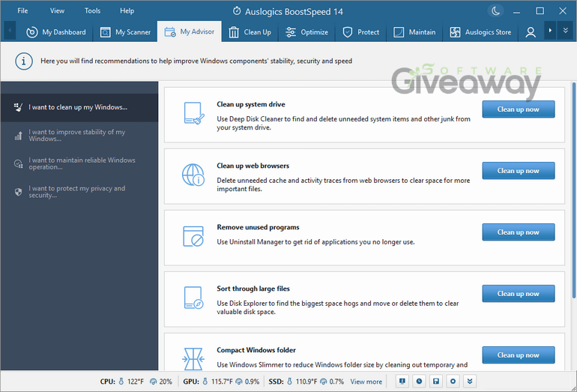The image size is (577, 392).
Task: Click Clean up now for large files
Action: click(x=518, y=294)
